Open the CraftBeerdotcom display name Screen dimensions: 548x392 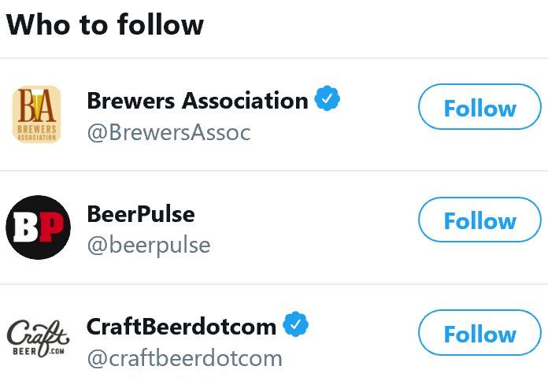click(182, 326)
